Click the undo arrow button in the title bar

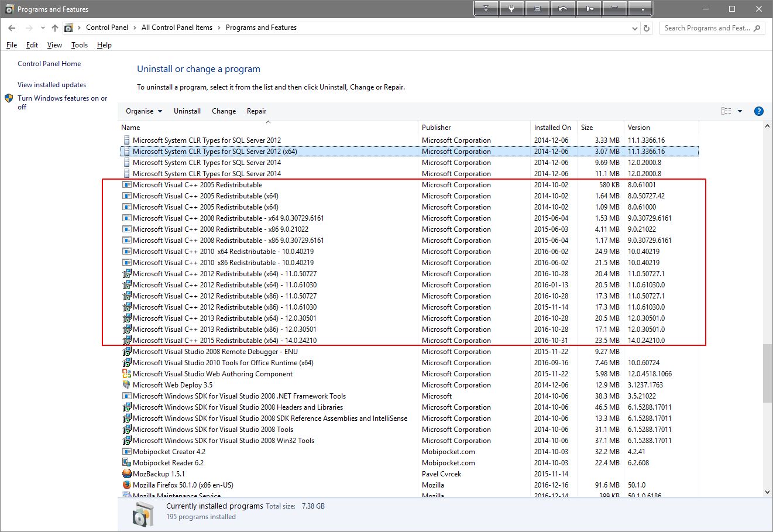(563, 9)
